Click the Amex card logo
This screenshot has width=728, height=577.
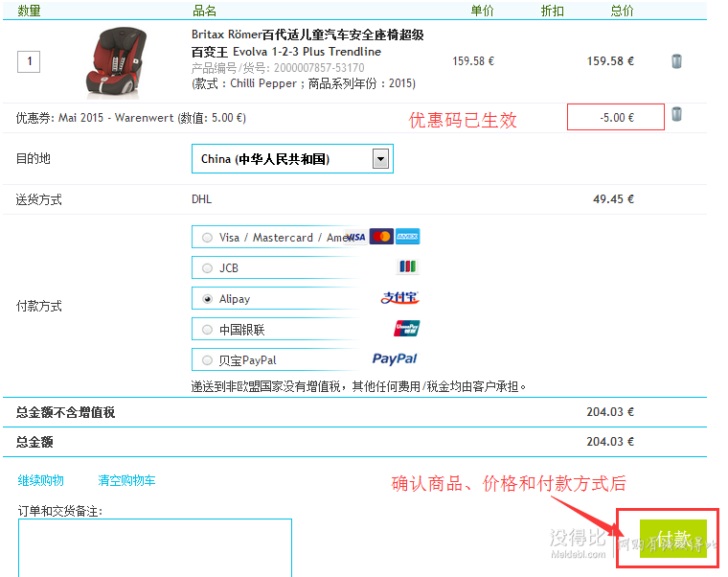point(408,237)
